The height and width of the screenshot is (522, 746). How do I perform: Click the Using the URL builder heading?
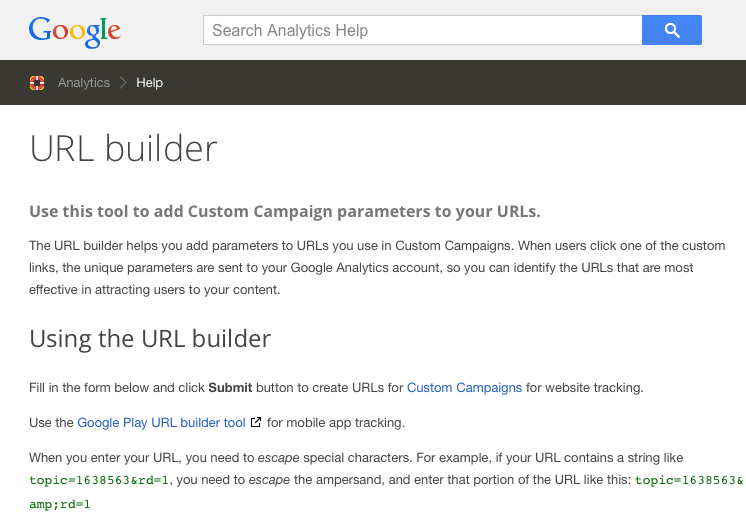coord(150,339)
